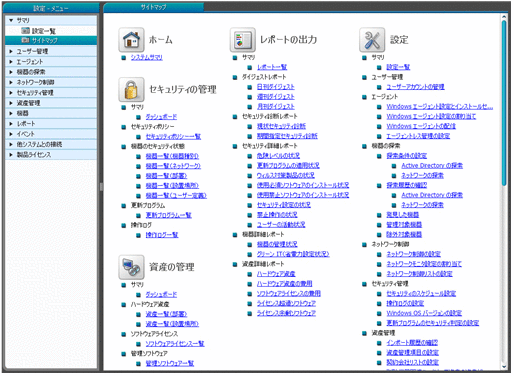514x376 pixels.
Task: Open the レポート一覧 link
Action: (x=272, y=67)
